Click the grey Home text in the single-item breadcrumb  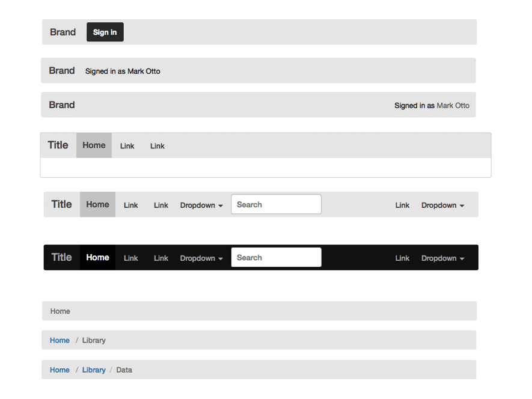[60, 311]
